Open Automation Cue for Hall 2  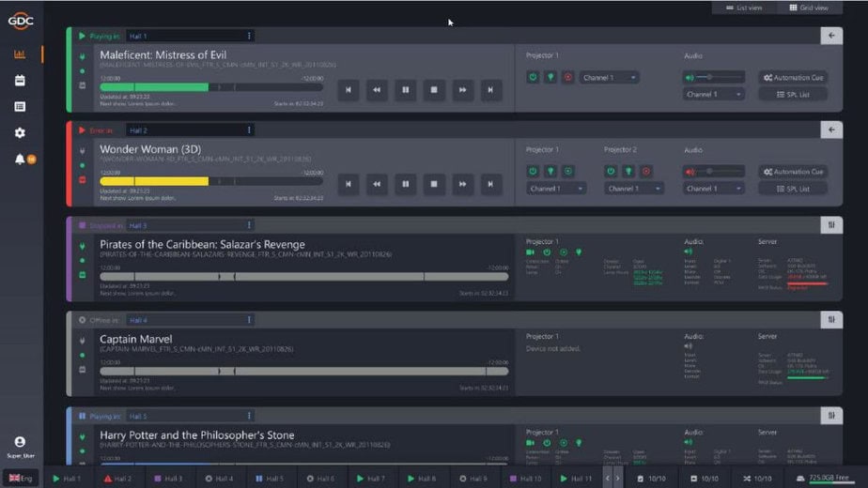click(793, 172)
